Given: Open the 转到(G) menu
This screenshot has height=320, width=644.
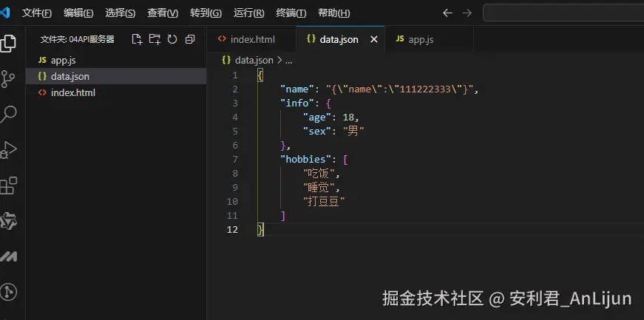Looking at the screenshot, I should (206, 13).
